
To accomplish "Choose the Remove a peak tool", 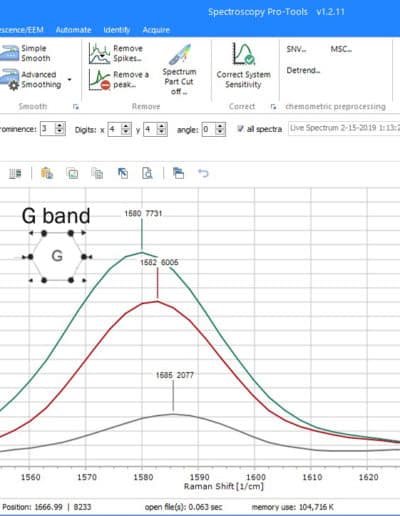I will 119,79.
